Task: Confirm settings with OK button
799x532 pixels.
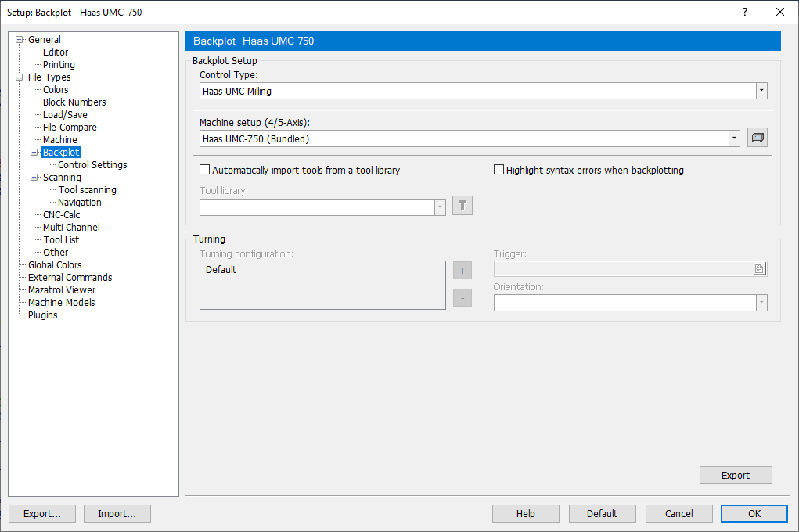Action: 754,514
